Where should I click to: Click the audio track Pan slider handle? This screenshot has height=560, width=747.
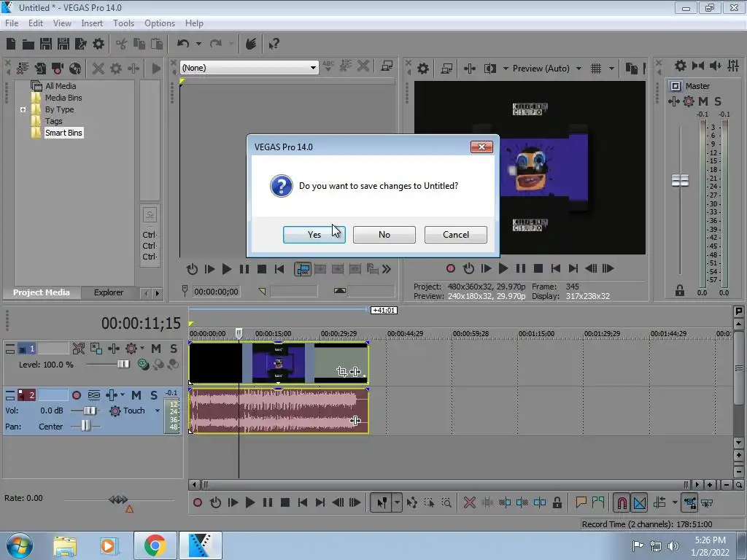[x=85, y=425]
